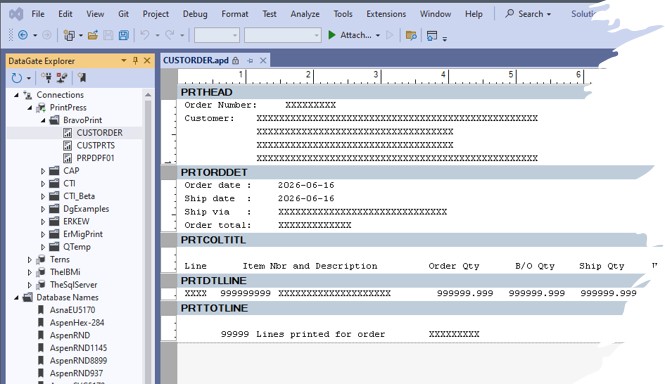
Task: Click the Open File folder icon
Action: point(93,35)
